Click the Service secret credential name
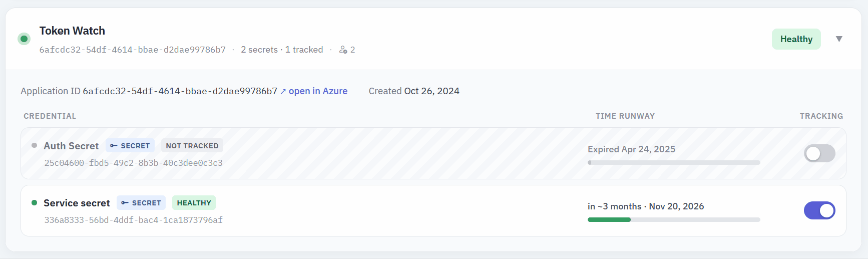 77,203
